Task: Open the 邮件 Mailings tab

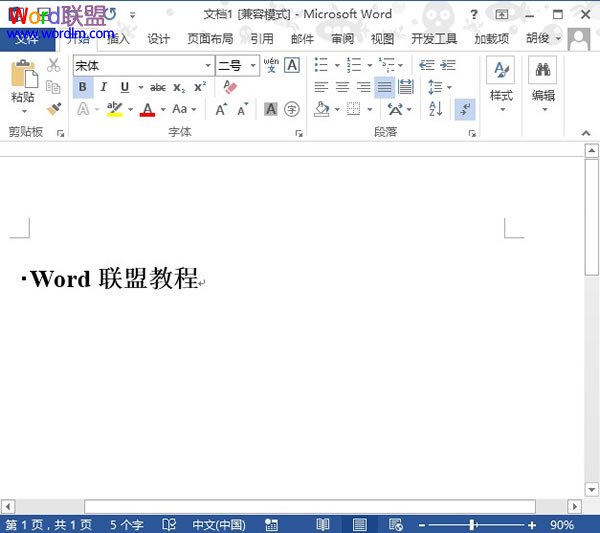Action: [302, 39]
